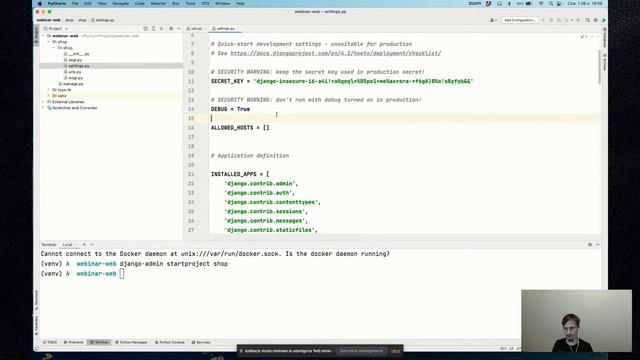
Task: Collapse the outer shop folder
Action: [49, 42]
